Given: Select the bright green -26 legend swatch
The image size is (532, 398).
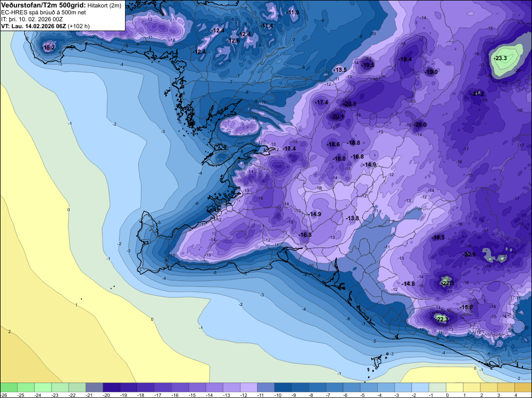Looking at the screenshot, I should 9,387.
